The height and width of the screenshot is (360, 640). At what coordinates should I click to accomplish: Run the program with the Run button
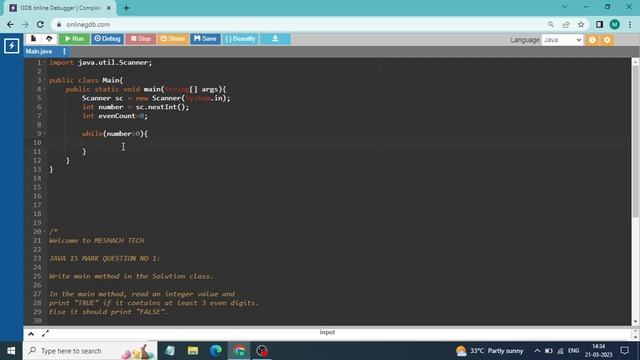point(74,39)
